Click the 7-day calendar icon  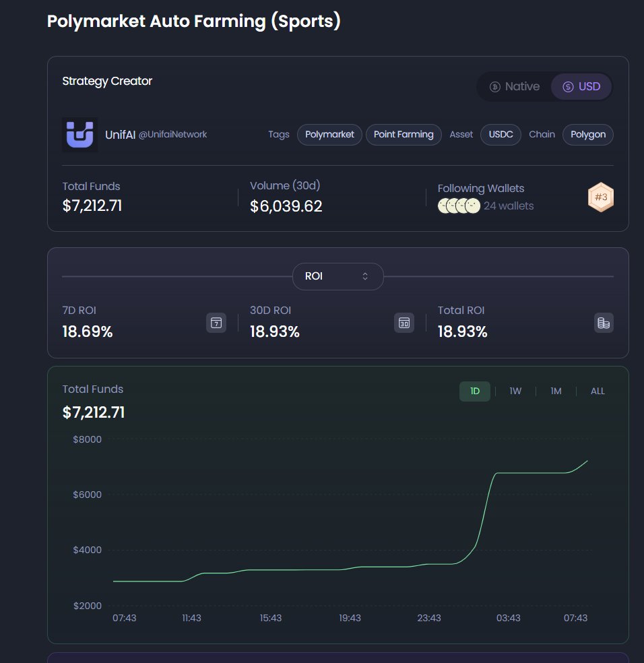[x=216, y=323]
